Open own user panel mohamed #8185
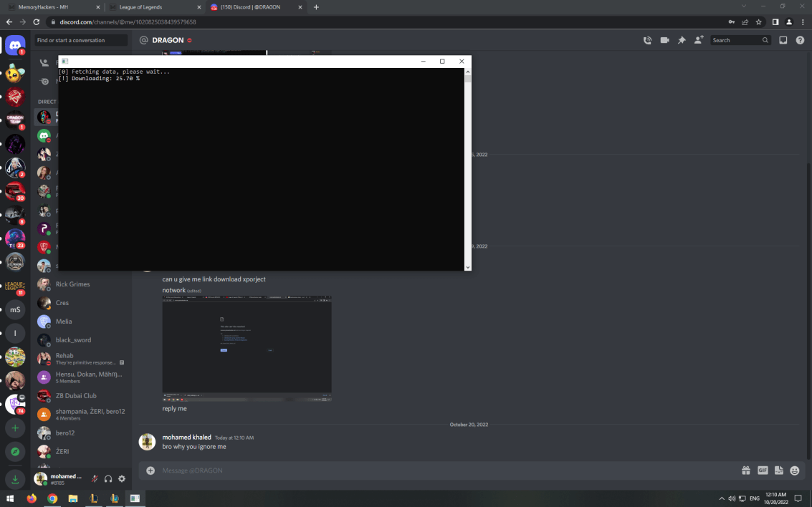The width and height of the screenshot is (812, 507). (x=59, y=479)
